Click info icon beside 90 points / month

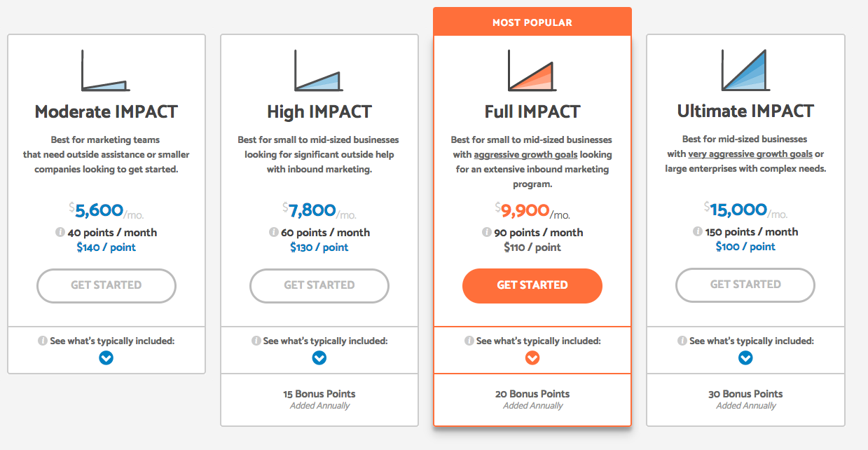[486, 233]
